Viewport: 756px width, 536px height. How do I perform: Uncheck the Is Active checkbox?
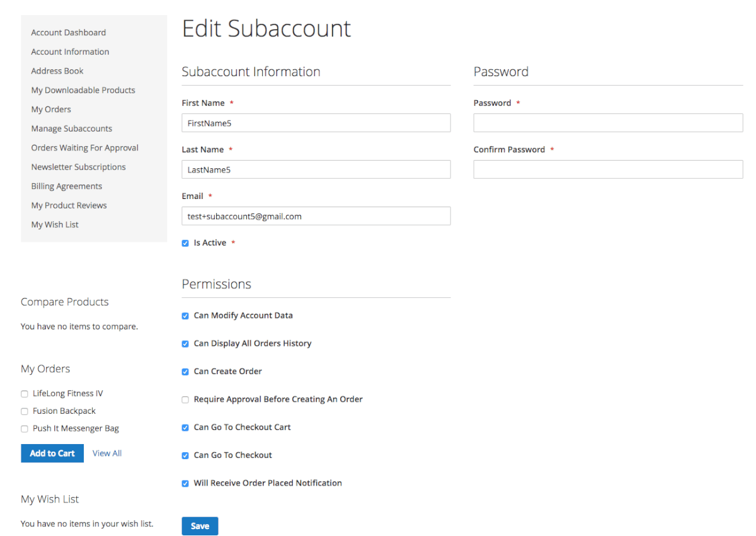click(x=185, y=243)
